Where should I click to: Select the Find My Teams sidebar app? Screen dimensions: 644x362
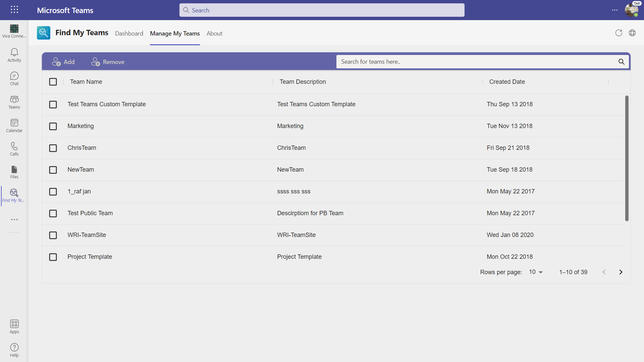[14, 196]
